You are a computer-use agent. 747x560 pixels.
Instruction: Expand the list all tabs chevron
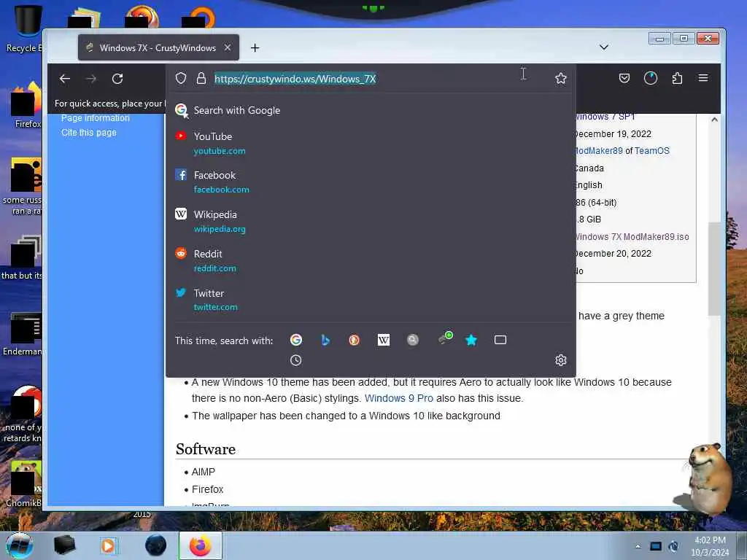[x=603, y=47]
